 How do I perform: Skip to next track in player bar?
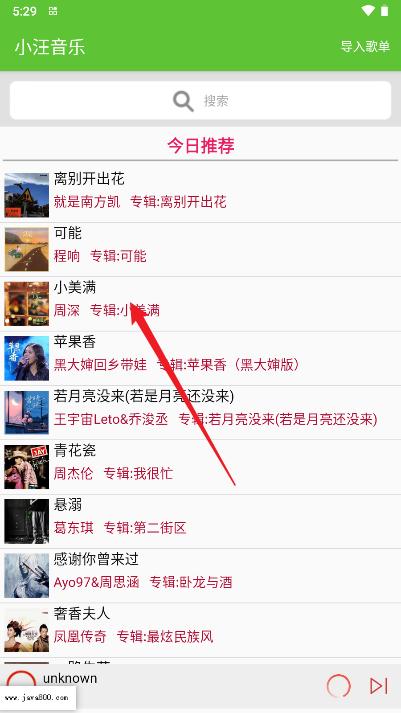click(378, 686)
